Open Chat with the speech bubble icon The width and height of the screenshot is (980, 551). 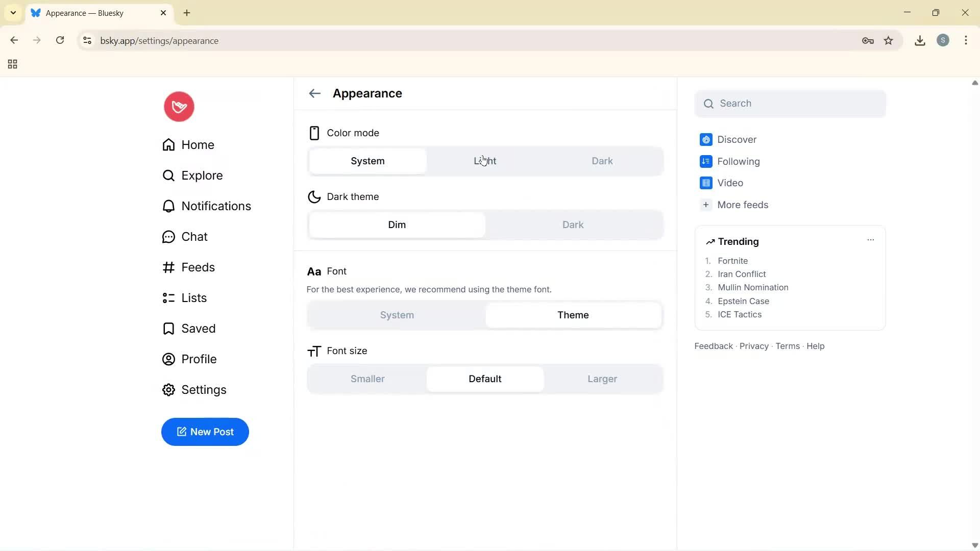click(x=168, y=237)
